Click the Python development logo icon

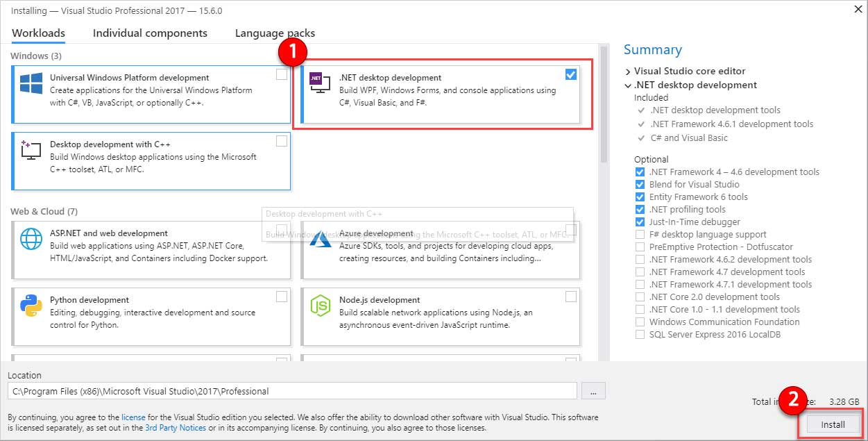tap(31, 306)
